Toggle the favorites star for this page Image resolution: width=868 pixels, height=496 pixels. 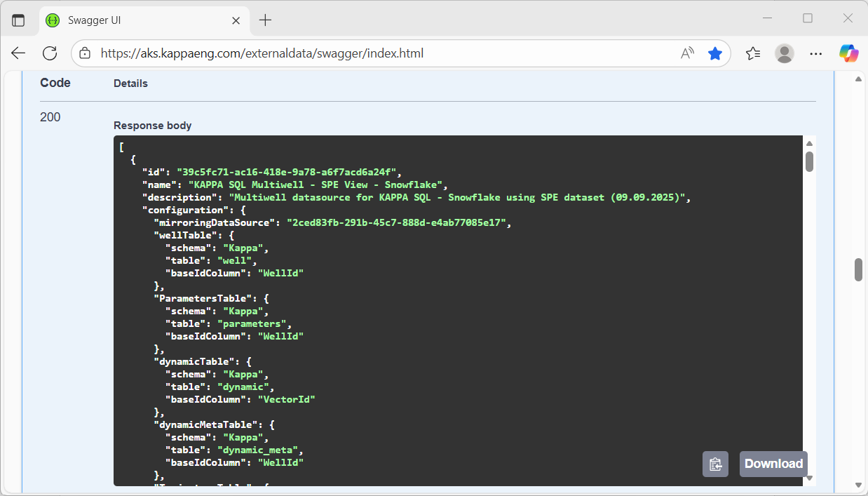click(x=714, y=53)
